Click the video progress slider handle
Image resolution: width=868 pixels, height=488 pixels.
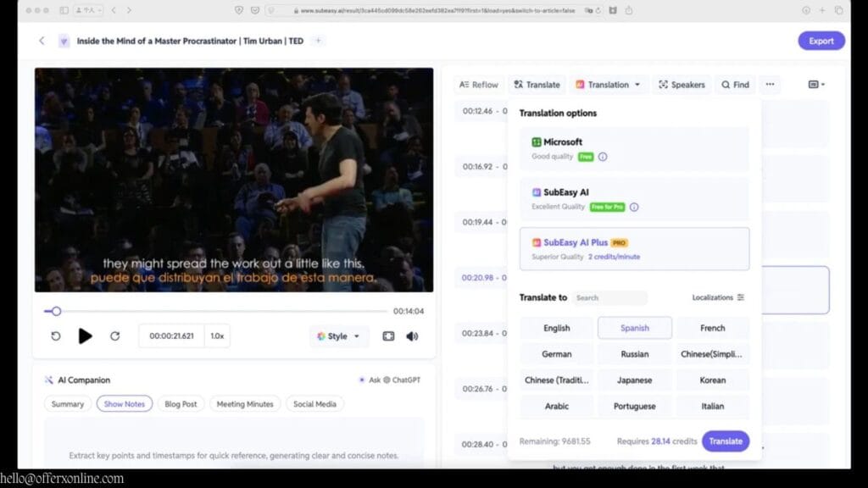(x=56, y=312)
